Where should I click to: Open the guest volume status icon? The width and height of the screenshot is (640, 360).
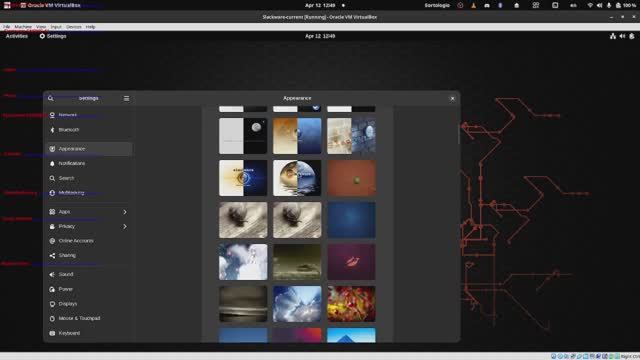click(x=622, y=36)
